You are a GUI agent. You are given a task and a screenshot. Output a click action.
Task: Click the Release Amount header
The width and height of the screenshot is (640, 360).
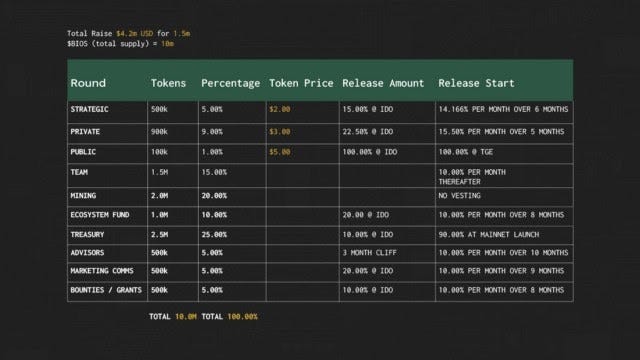point(383,83)
